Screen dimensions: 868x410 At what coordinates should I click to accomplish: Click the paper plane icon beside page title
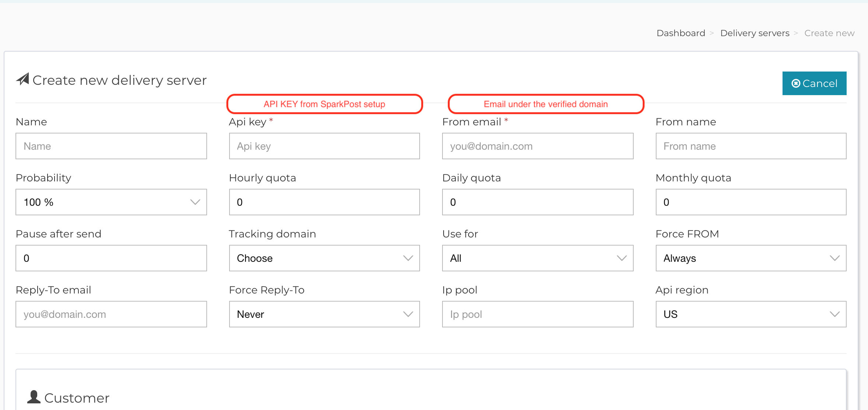tap(22, 79)
